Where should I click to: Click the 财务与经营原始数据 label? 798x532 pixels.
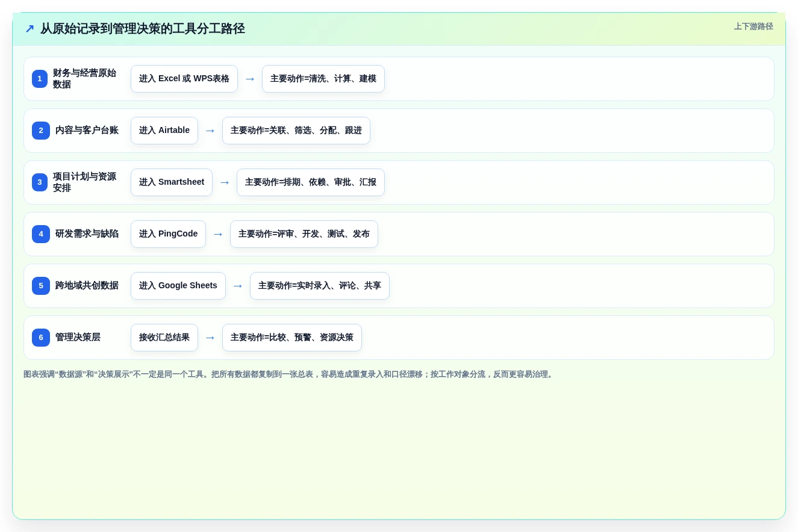[x=85, y=79]
